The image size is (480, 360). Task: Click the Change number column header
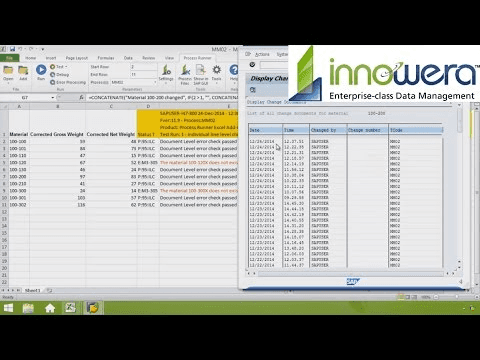pyautogui.click(x=368, y=130)
